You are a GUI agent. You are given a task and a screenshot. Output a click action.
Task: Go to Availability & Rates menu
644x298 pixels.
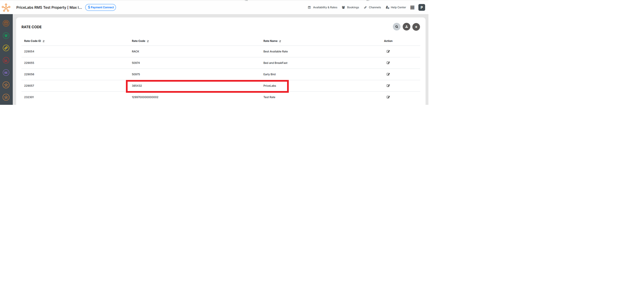[323, 7]
